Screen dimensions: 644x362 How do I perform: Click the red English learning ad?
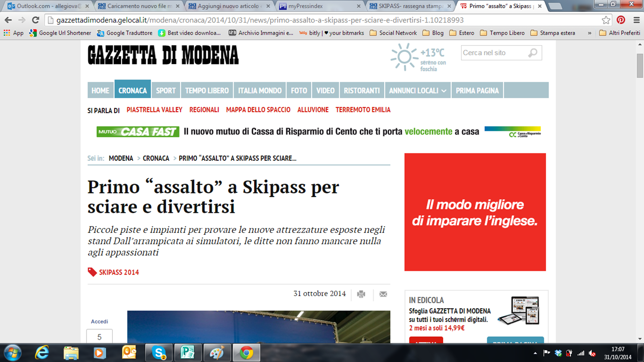pos(475,212)
